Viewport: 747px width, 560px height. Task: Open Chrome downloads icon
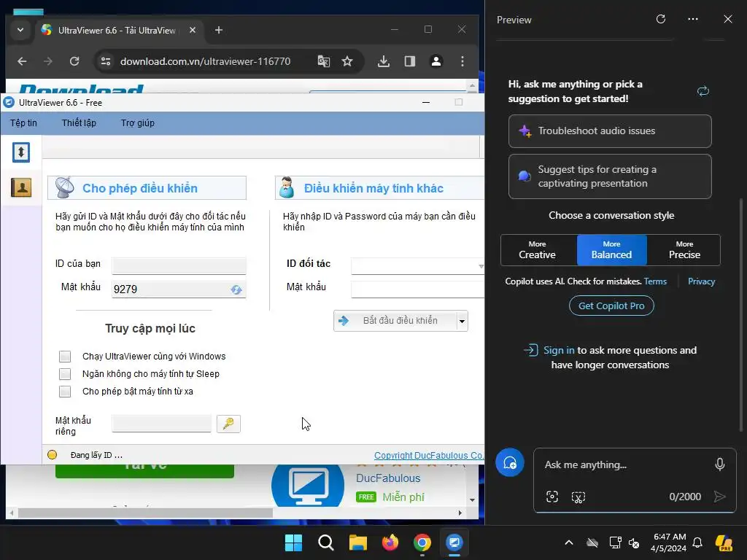tap(384, 61)
